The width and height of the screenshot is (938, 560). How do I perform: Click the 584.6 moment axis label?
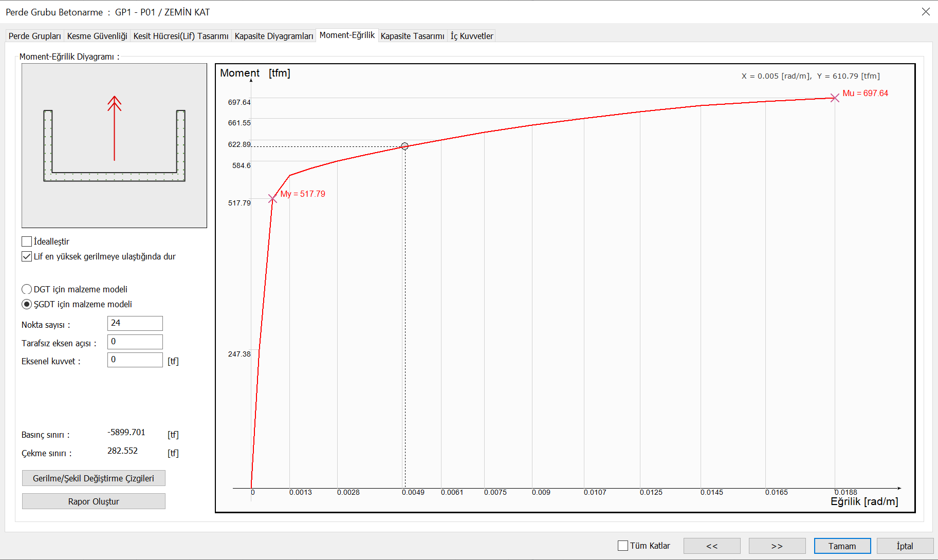(242, 165)
